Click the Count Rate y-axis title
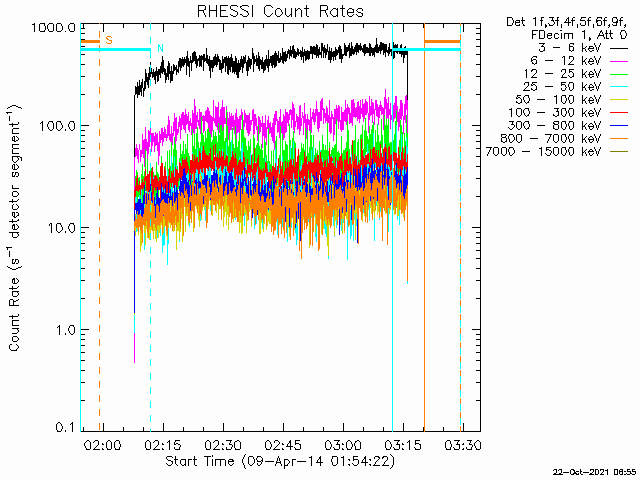This screenshot has width=640, height=480. click(15, 228)
